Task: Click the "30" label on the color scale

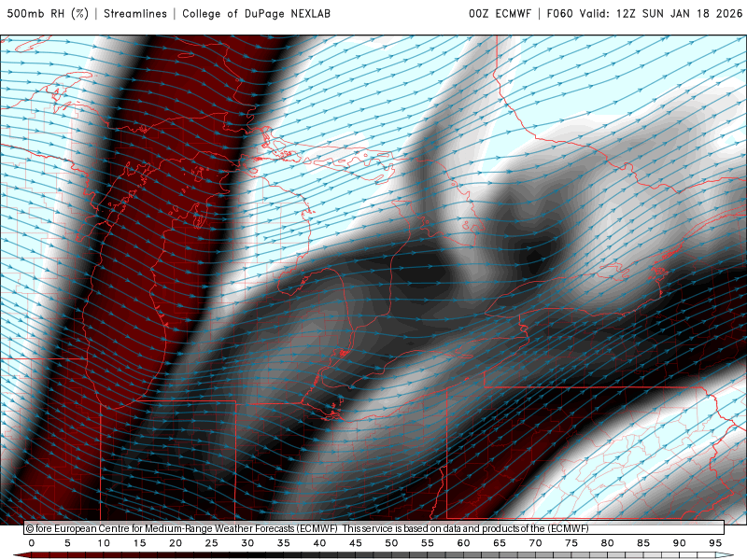Action: point(247,543)
